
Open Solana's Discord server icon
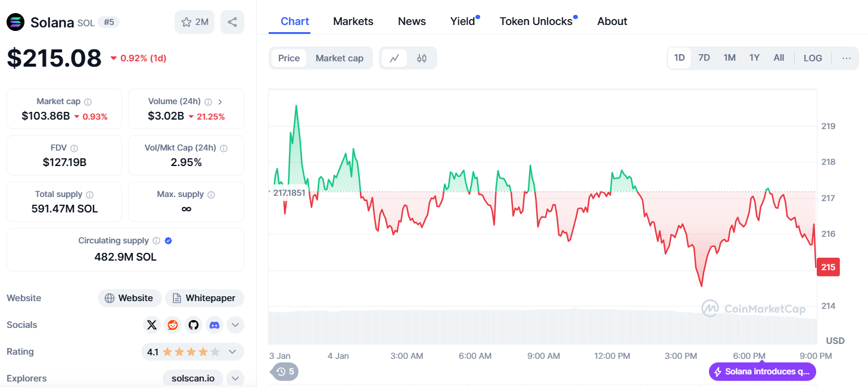[x=214, y=325]
